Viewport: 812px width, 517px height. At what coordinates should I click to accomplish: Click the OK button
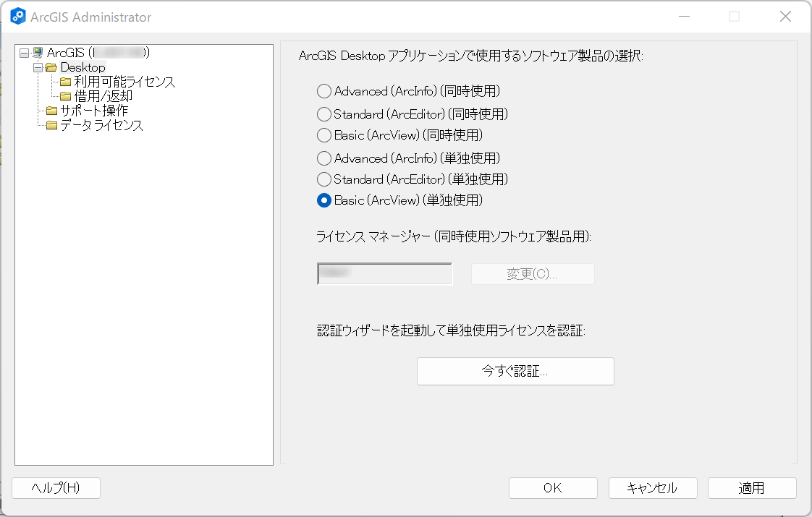coord(553,488)
